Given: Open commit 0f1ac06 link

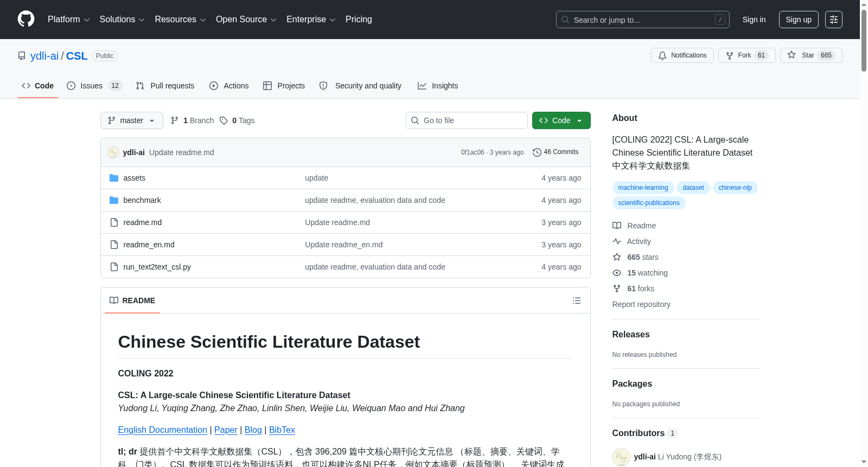Looking at the screenshot, I should [473, 152].
